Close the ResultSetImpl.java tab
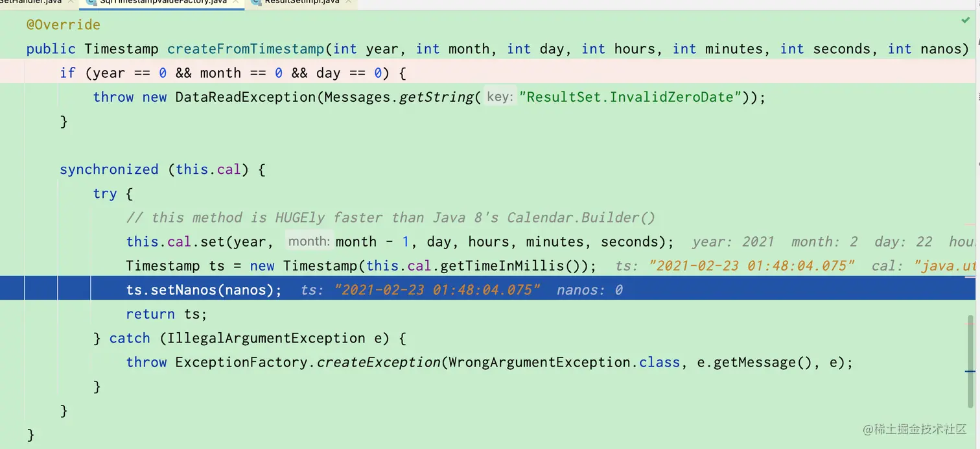The image size is (980, 449). [x=349, y=3]
